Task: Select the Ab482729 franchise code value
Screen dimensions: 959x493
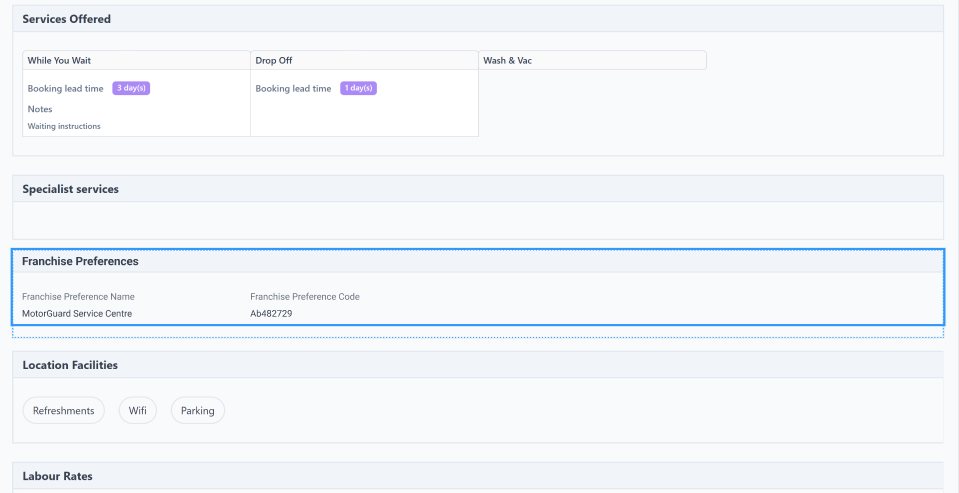Action: pyautogui.click(x=271, y=314)
